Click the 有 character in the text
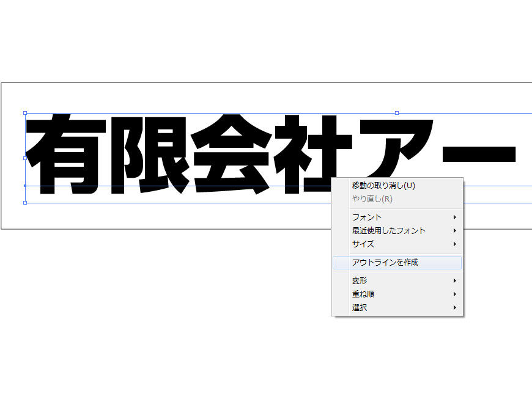The image size is (532, 397). [x=66, y=155]
